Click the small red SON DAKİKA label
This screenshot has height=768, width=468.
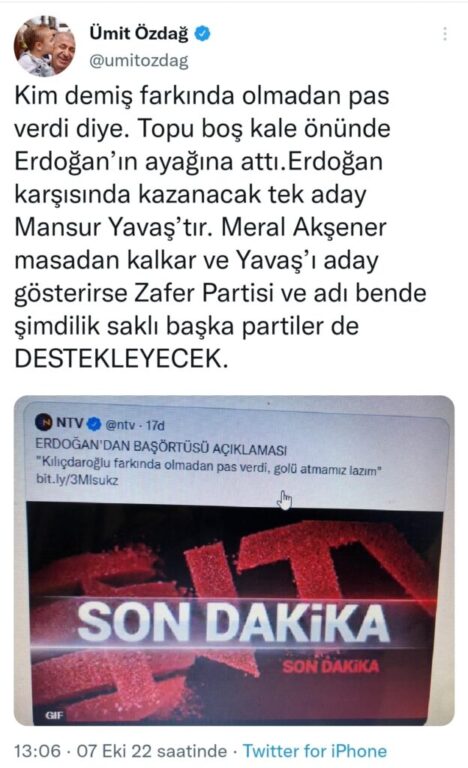331,666
